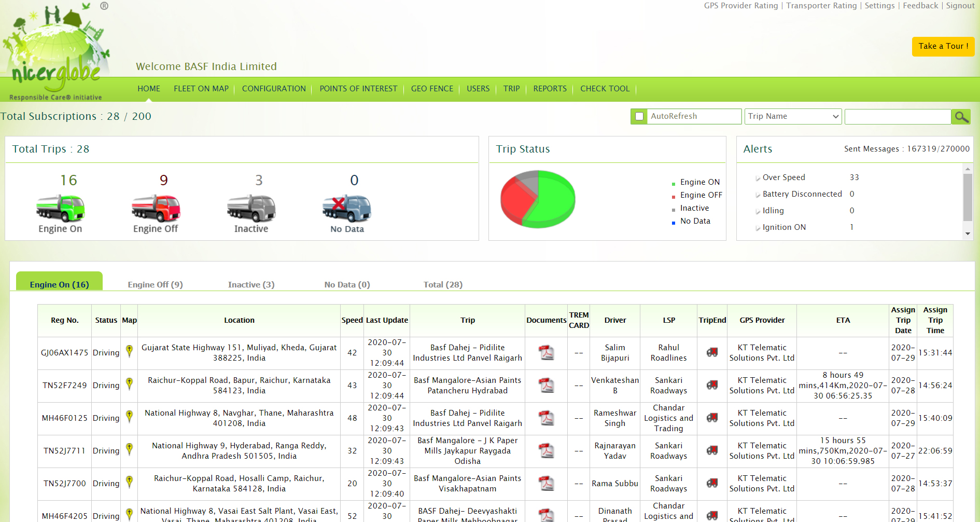Open the CONFIGURATION menu
The image size is (980, 522).
tap(274, 89)
